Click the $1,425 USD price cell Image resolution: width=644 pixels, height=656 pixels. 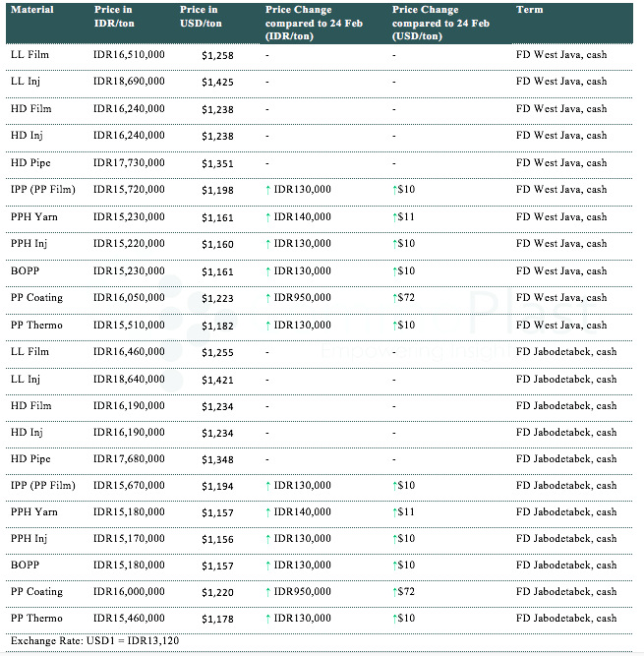point(217,82)
